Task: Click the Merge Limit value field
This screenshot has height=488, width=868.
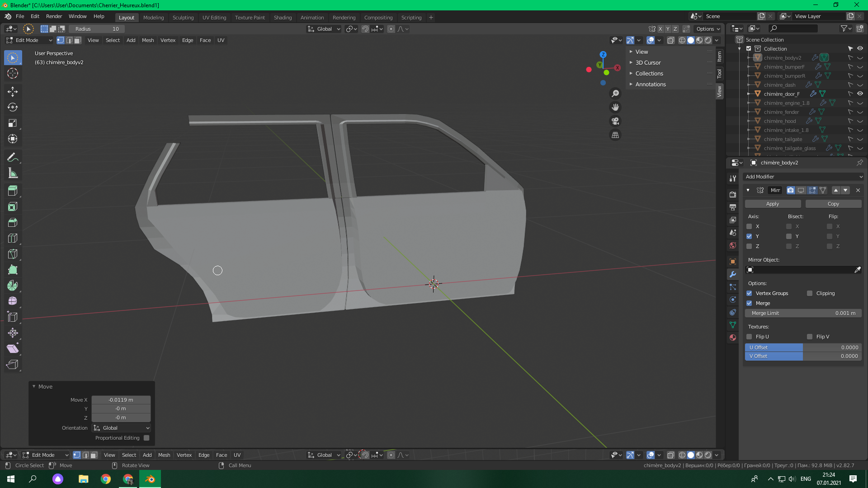Action: tap(803, 313)
